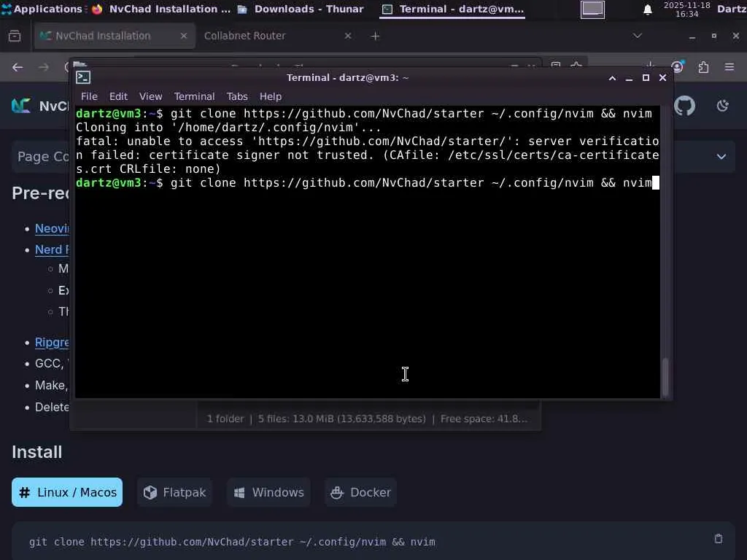Click the NvChad logo on the page header
The width and height of the screenshot is (747, 560).
[21, 106]
